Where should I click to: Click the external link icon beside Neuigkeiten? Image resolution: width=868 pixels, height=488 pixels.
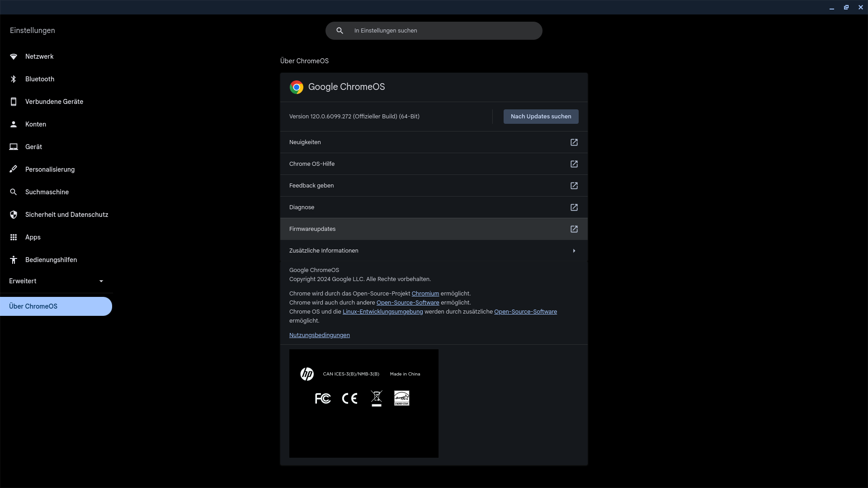(x=574, y=142)
